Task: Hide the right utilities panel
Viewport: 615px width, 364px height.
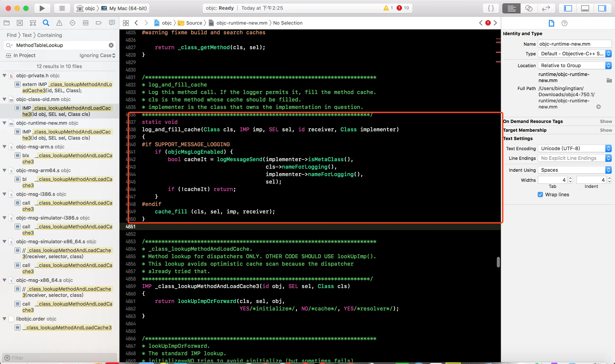Action: click(x=602, y=8)
